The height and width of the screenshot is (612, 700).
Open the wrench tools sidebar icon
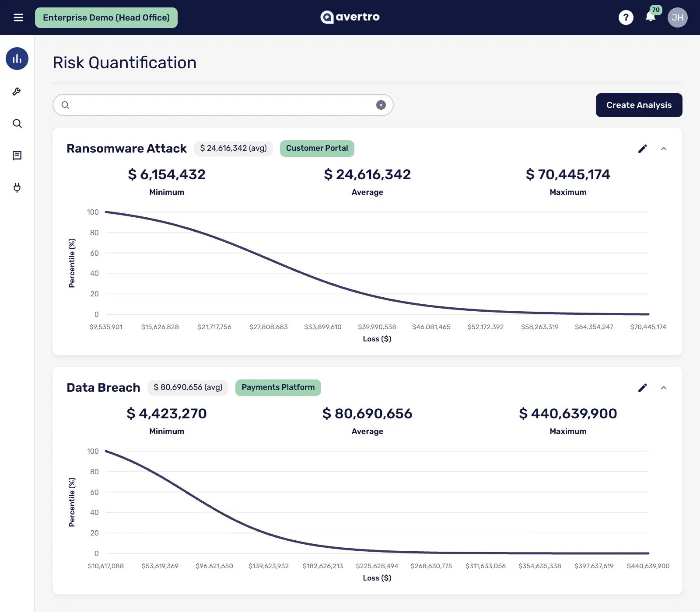point(17,91)
